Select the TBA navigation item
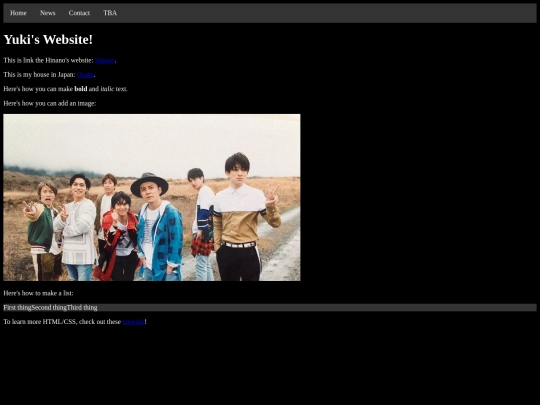 click(110, 13)
